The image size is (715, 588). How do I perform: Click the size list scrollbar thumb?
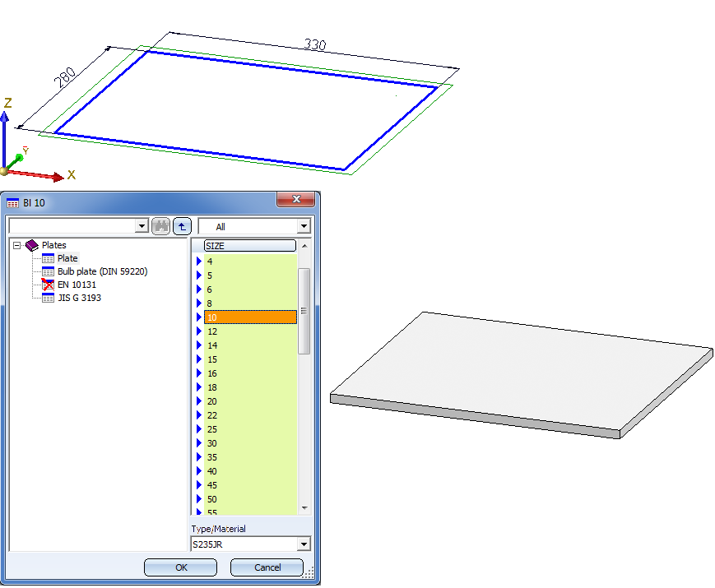304,311
